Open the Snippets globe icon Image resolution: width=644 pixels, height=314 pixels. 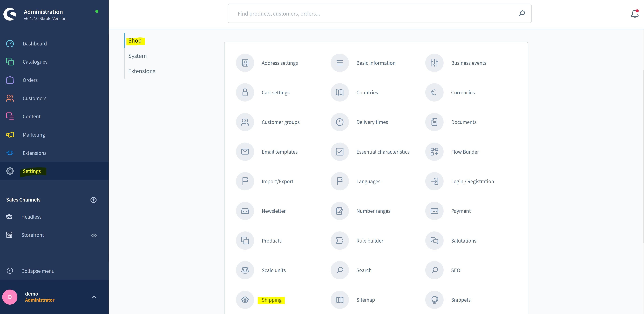coord(434,300)
